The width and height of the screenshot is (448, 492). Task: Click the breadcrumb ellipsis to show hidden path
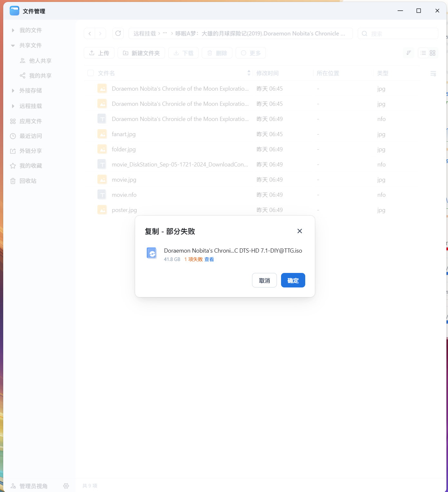165,33
